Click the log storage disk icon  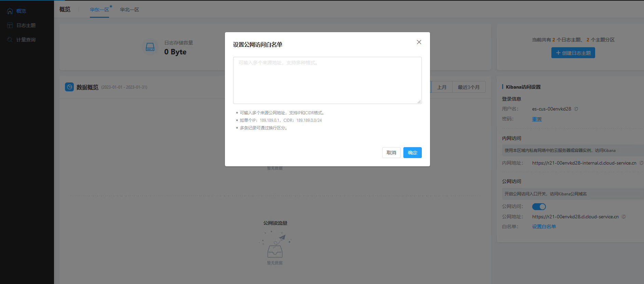coord(150,47)
